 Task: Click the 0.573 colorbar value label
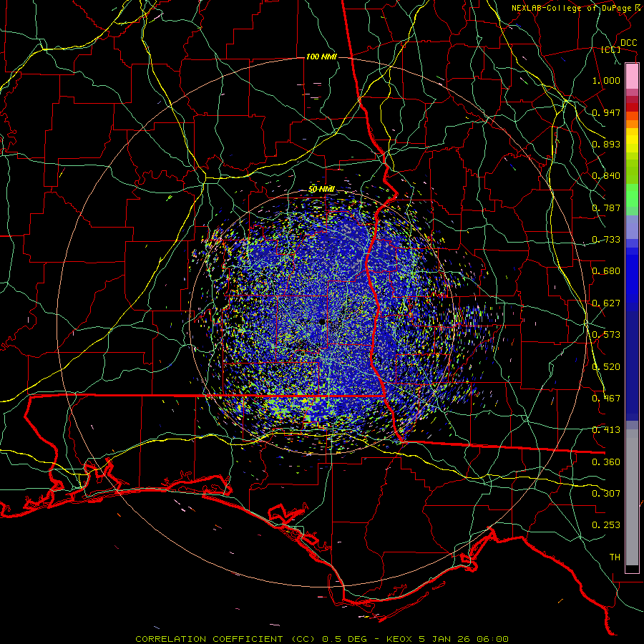pos(606,335)
